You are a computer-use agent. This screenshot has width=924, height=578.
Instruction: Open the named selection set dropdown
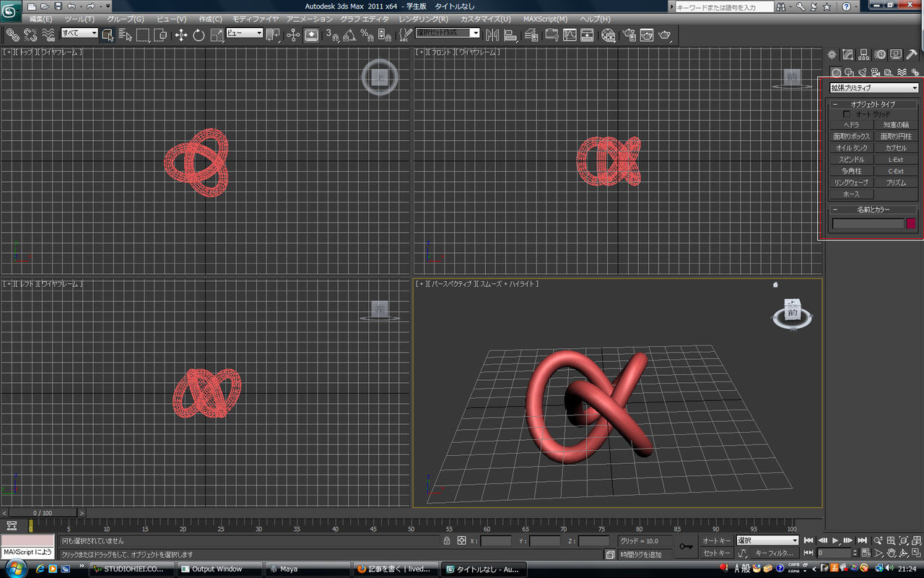(448, 33)
